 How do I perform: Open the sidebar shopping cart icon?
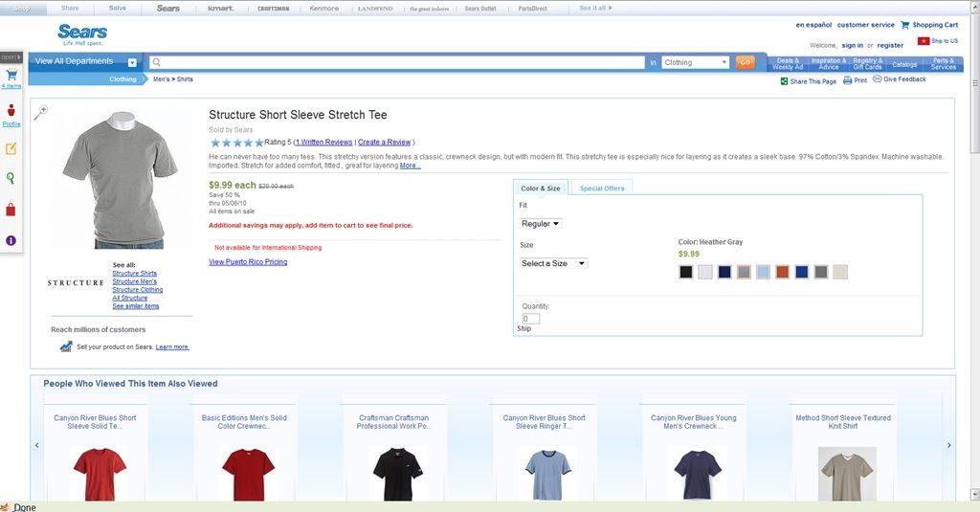11,75
